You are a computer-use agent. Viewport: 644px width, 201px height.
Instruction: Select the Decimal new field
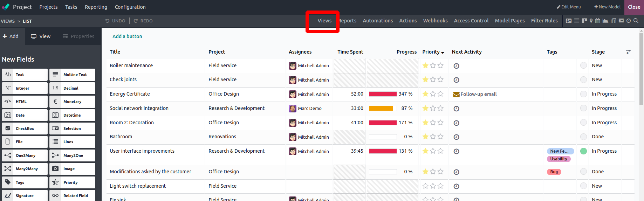72,88
